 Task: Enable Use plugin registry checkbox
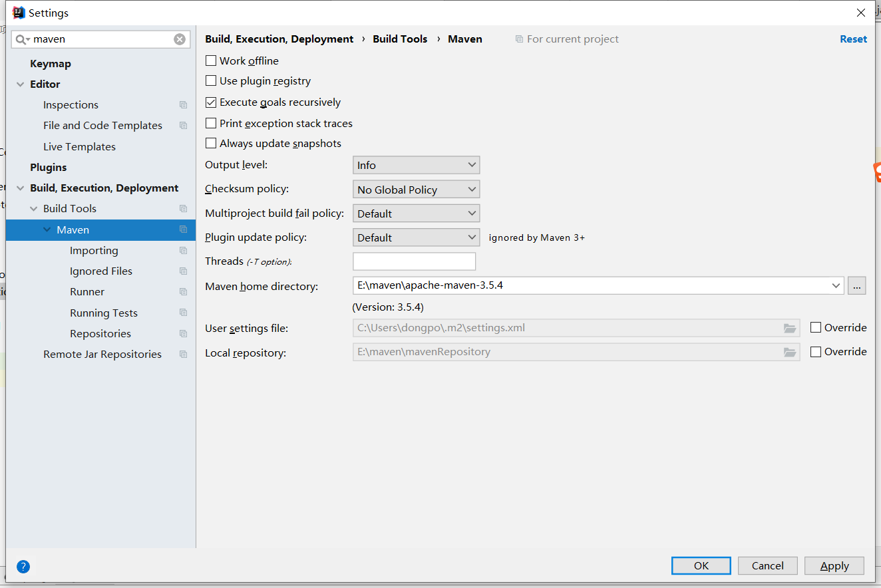point(211,80)
